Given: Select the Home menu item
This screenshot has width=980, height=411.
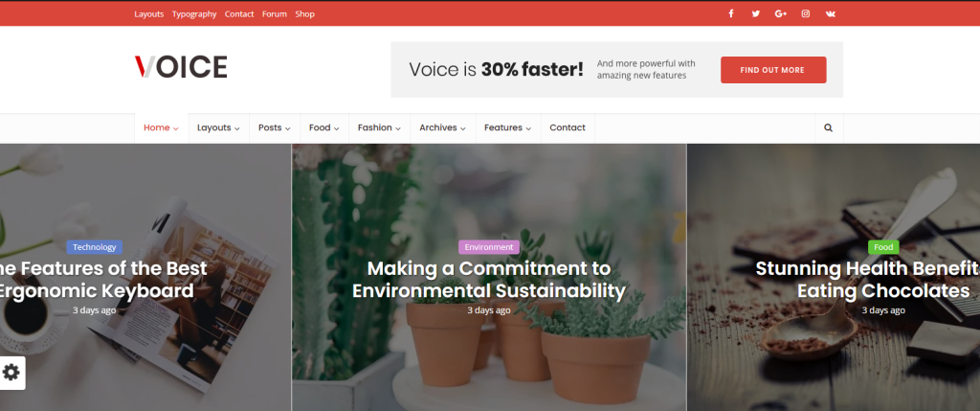Looking at the screenshot, I should [161, 127].
